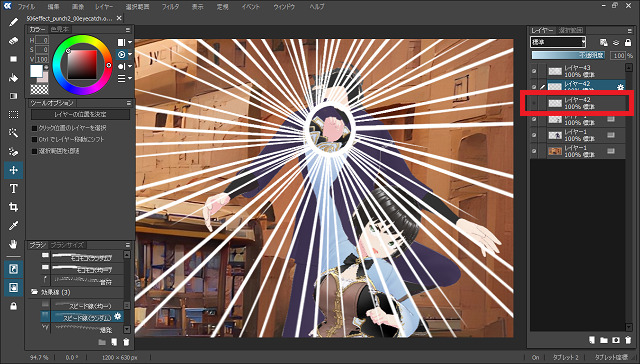The image size is (640, 364).
Task: Click the padlock icon in left toolbar
Action: point(13,306)
